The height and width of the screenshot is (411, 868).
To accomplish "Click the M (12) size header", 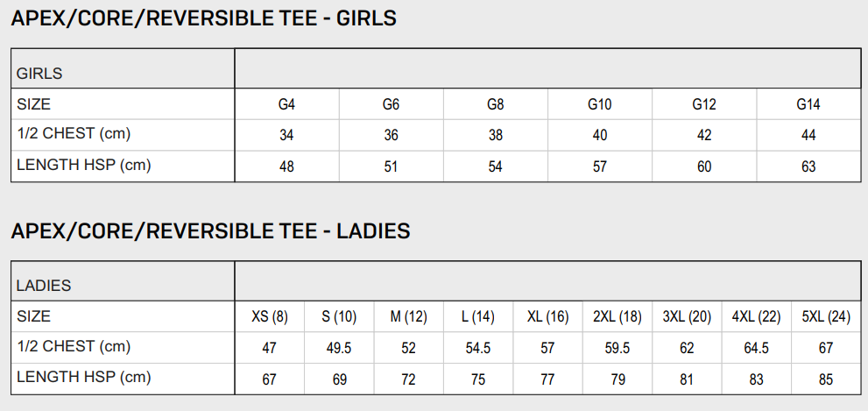I will tap(408, 317).
